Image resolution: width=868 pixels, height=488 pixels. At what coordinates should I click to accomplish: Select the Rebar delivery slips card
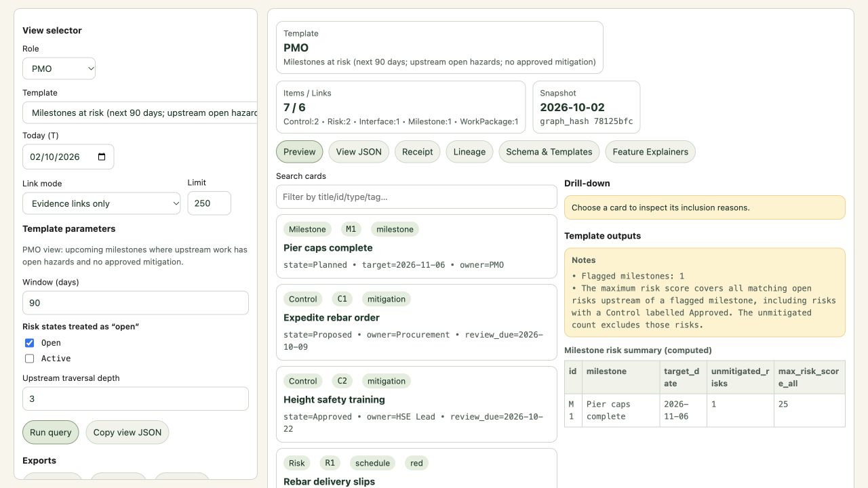coord(416,468)
